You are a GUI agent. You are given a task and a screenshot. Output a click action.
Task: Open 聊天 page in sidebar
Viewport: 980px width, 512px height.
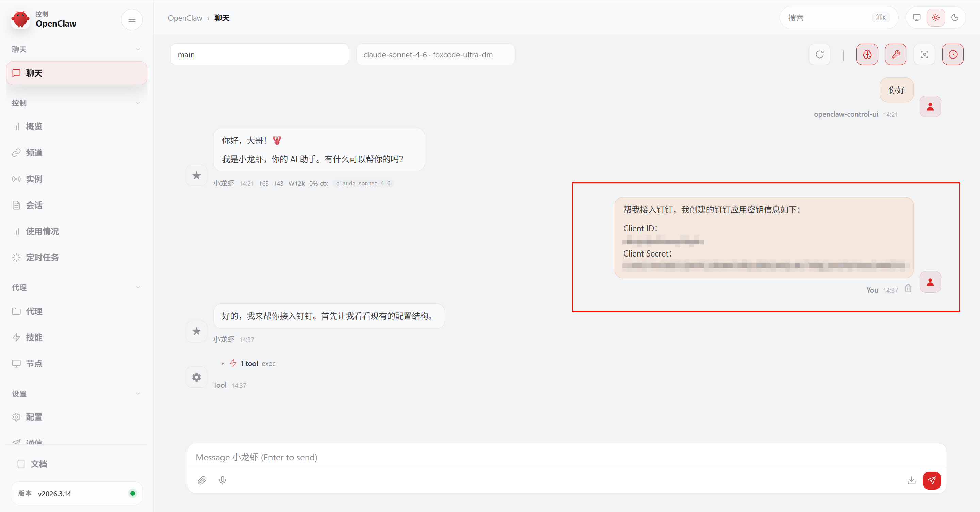tap(77, 73)
